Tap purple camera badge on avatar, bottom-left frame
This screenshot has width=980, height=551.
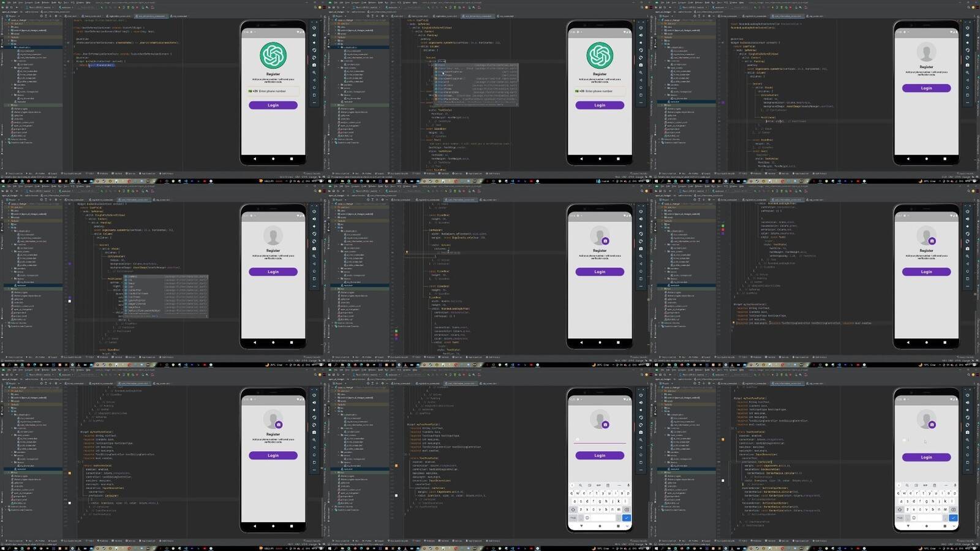click(x=279, y=425)
